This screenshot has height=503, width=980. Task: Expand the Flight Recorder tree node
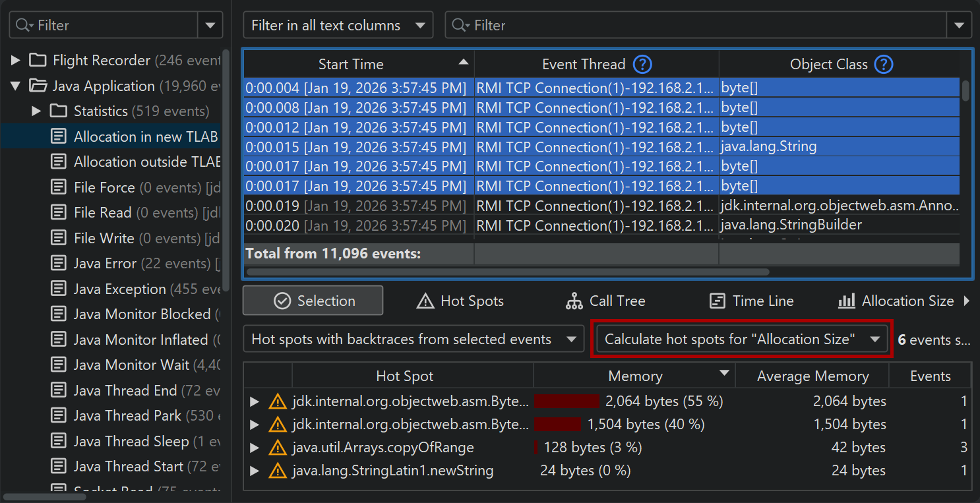16,61
